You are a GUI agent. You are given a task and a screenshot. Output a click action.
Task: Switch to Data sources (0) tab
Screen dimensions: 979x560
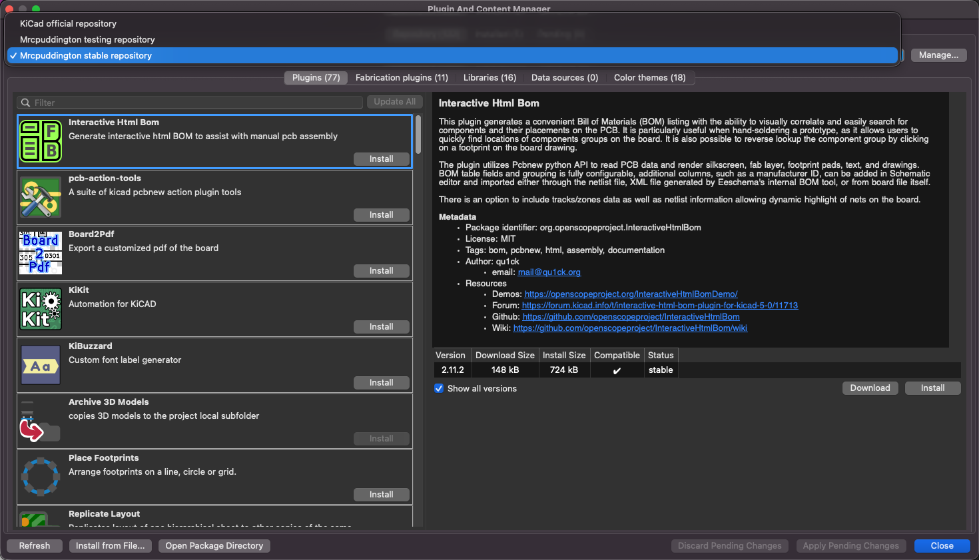(565, 78)
